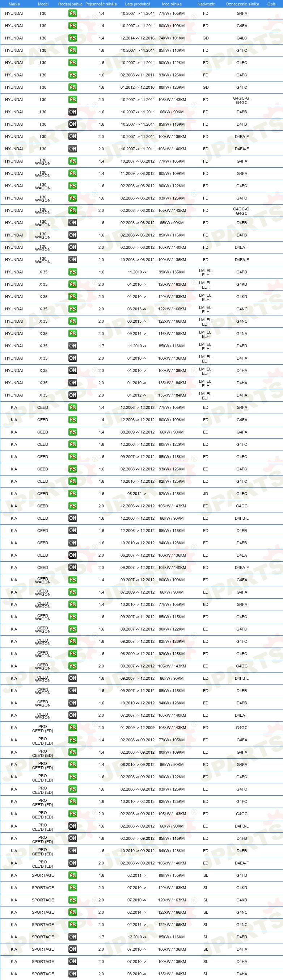283x980 pixels.
Task: Click diesel ON icon for I 30 66kW / 90KM 10.2007
Action: (73, 112)
